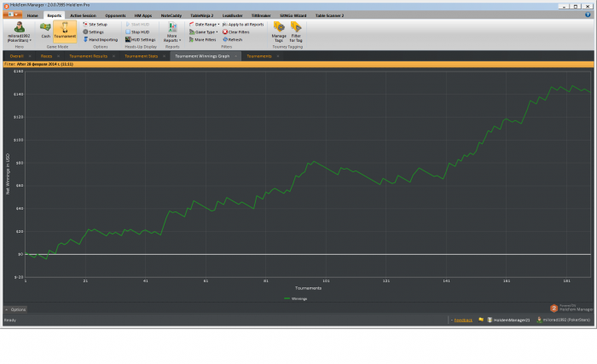Screen dimensions: 597x364
Task: Click the disabled Start HUD button
Action: click(137, 25)
